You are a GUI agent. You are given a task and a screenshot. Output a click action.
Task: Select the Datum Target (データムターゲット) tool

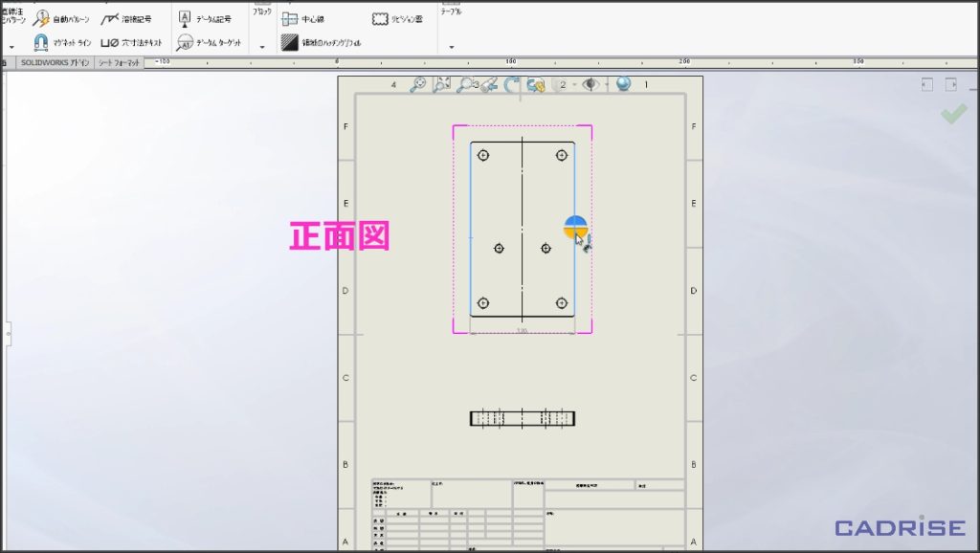point(207,43)
